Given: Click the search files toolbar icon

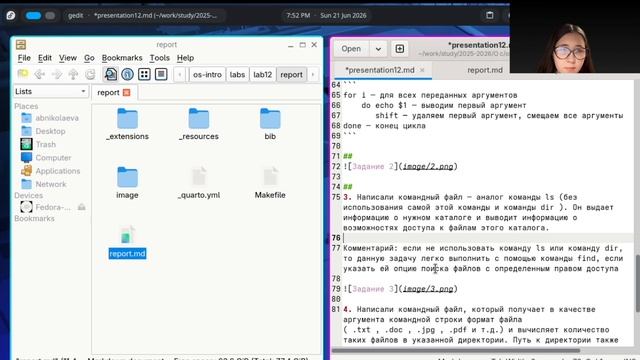Looking at the screenshot, I should (x=110, y=74).
